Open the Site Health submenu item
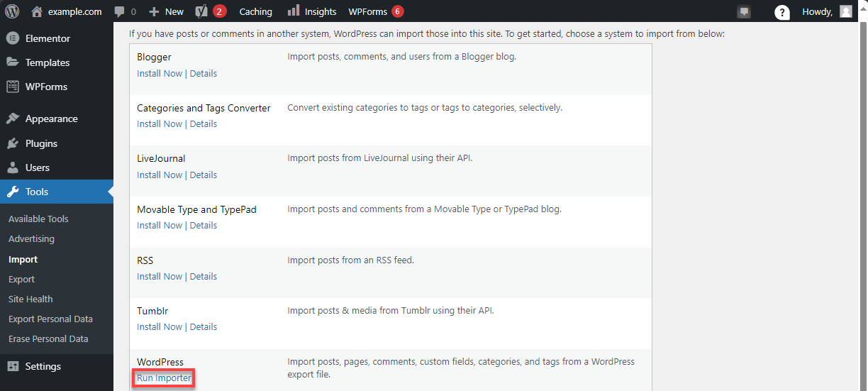 (x=30, y=299)
